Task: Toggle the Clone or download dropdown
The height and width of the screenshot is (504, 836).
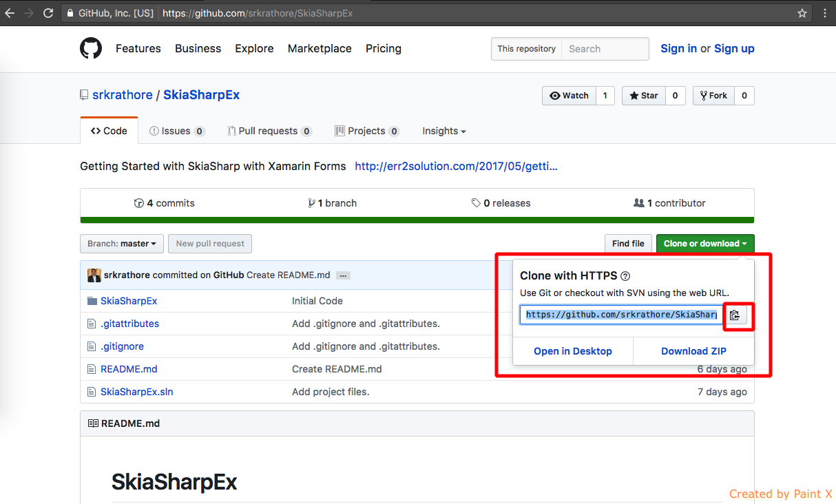Action: [x=705, y=244]
